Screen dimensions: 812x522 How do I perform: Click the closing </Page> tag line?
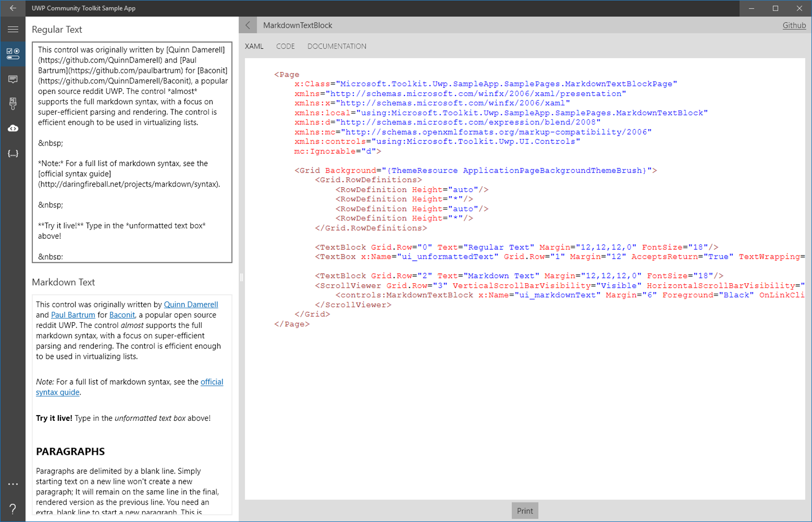click(x=292, y=324)
